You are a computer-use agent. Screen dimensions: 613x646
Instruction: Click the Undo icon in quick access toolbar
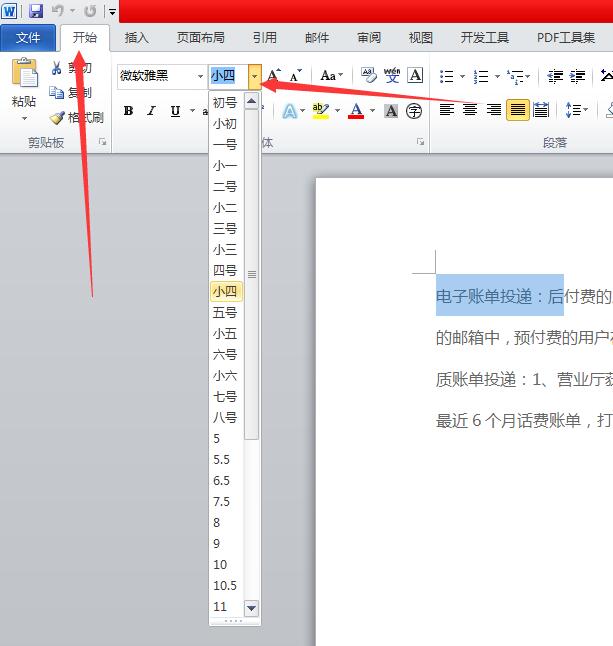click(x=58, y=11)
